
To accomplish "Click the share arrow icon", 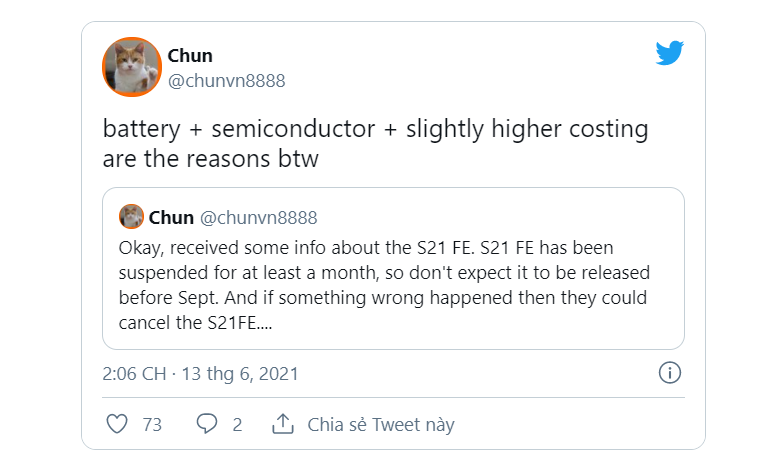I will [x=283, y=424].
